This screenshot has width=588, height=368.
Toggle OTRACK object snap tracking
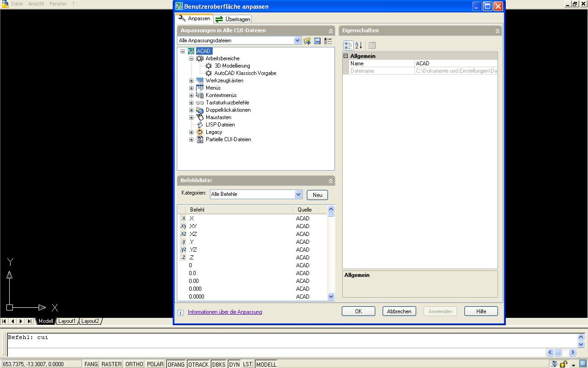coord(198,364)
